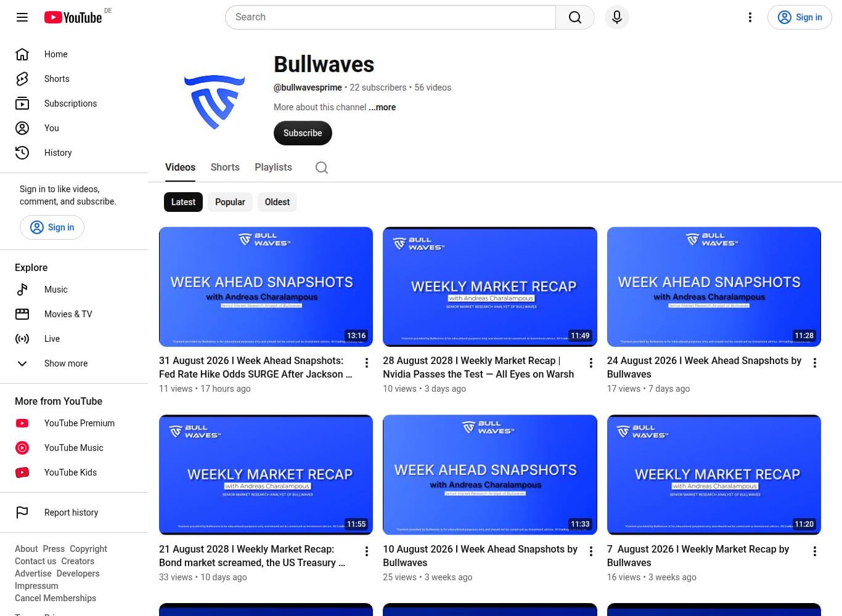The width and height of the screenshot is (842, 616).
Task: Expand Show more in Explore
Action: coord(74,363)
